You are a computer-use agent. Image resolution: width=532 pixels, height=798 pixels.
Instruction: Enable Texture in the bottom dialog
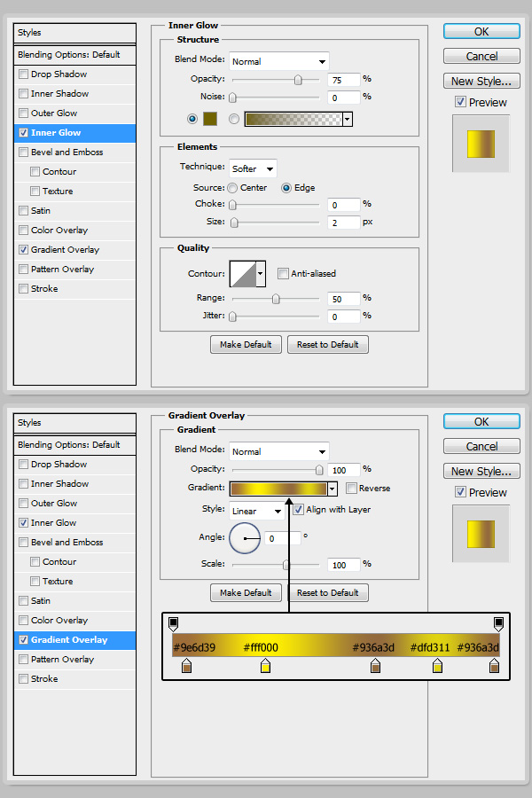[35, 581]
